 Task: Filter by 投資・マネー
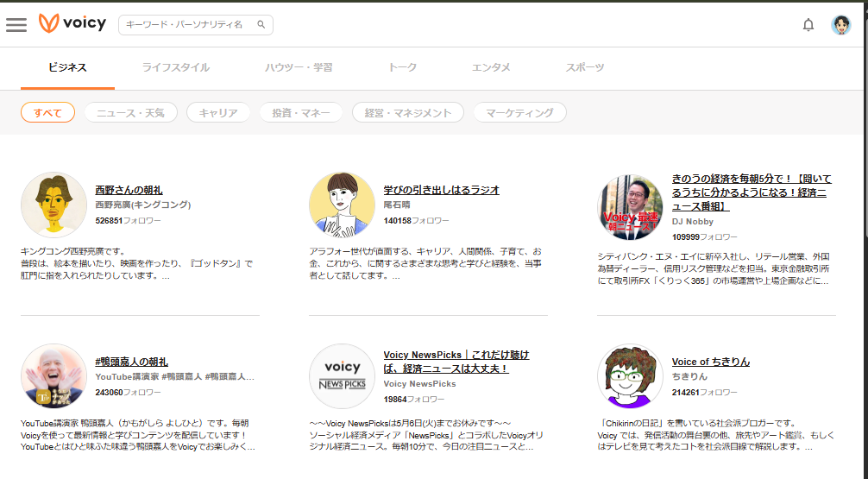(x=300, y=112)
